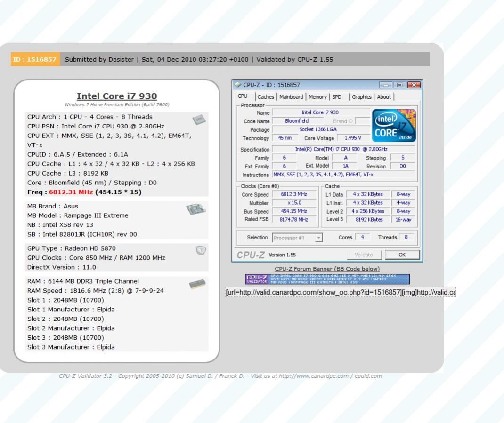Click the Windows 7 Home Premium Edition subtitle
The image size is (504, 423).
(x=117, y=105)
